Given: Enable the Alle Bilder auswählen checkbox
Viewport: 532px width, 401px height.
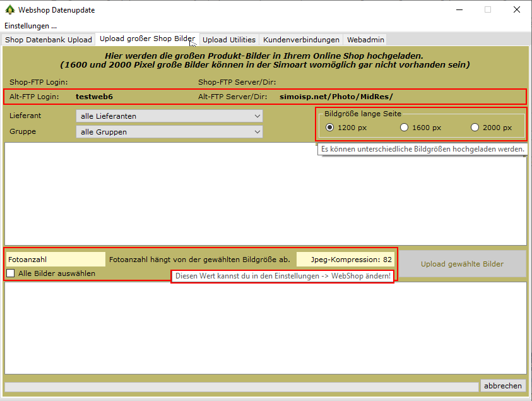Looking at the screenshot, I should 11,273.
